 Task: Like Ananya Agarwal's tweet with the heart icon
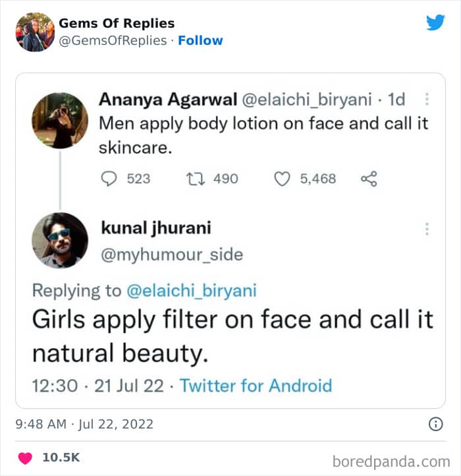click(282, 179)
